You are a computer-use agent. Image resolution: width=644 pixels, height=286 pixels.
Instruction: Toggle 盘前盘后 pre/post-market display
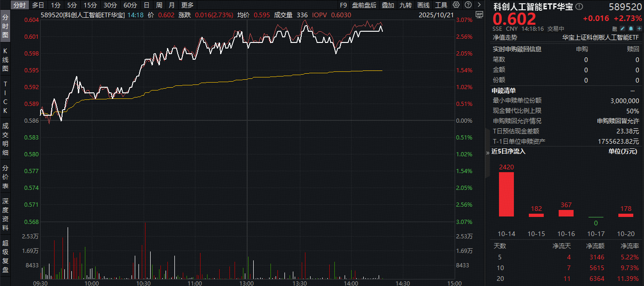pyautogui.click(x=364, y=5)
